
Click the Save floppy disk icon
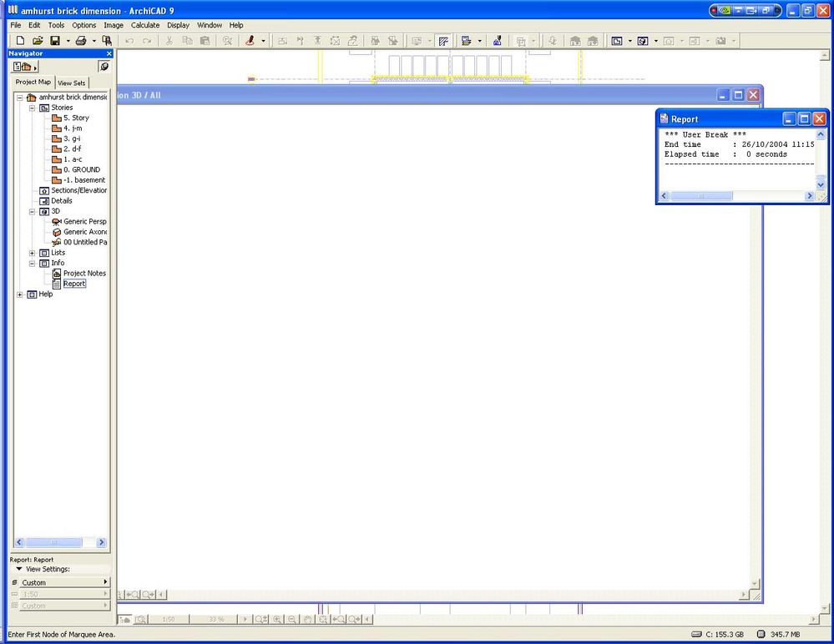click(55, 41)
